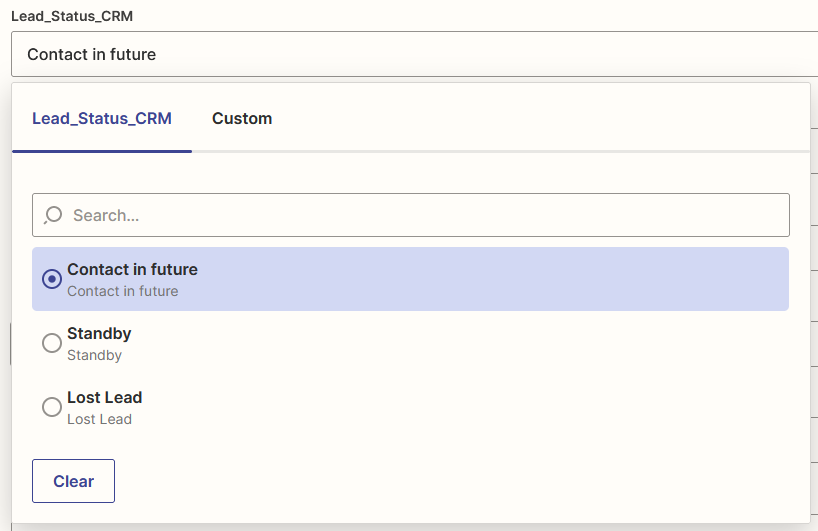Viewport: 818px width, 531px height.
Task: Focus the Search input field
Action: coord(420,215)
